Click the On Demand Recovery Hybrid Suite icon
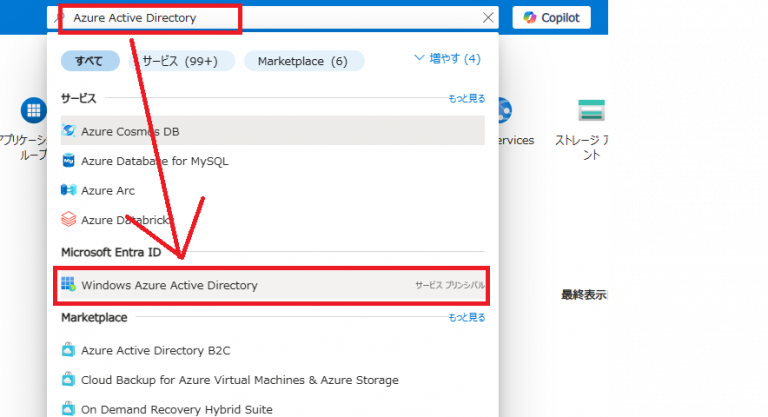Image resolution: width=768 pixels, height=417 pixels. 69,408
